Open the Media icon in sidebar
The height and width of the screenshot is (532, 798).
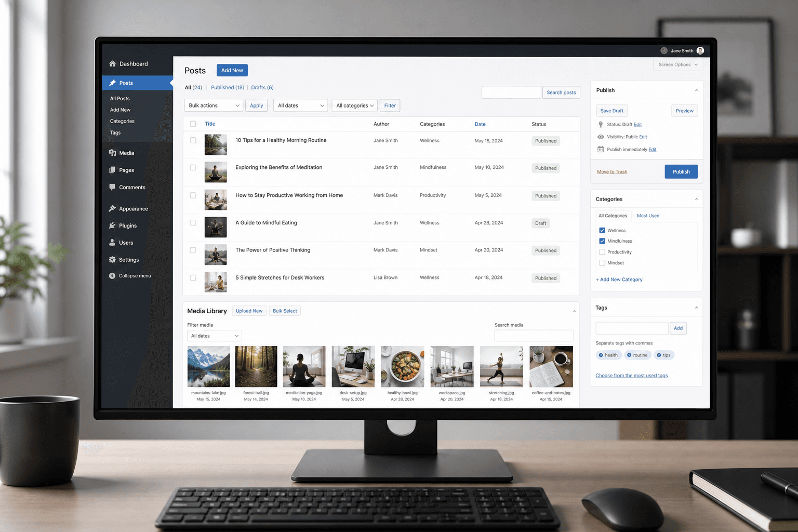[112, 153]
